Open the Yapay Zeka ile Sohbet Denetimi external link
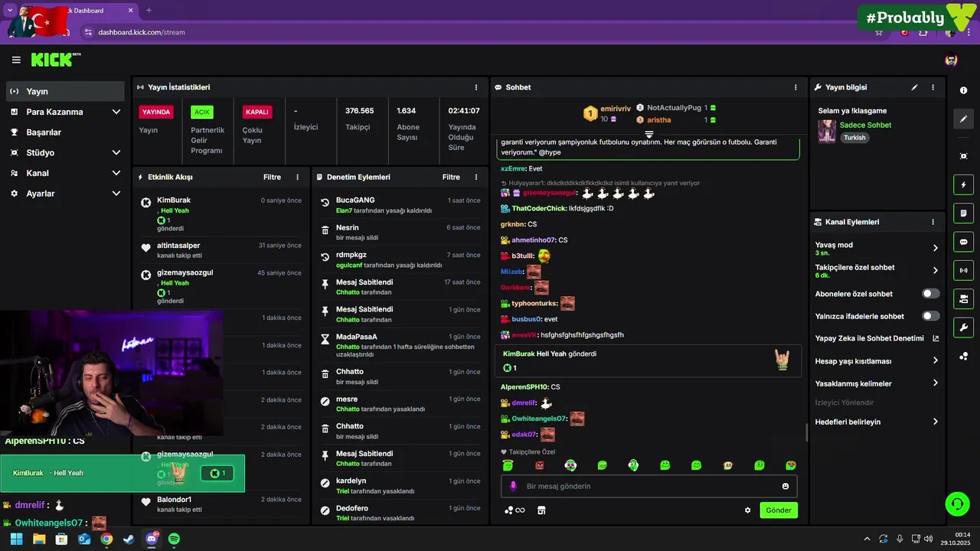980x551 pixels. (x=936, y=338)
